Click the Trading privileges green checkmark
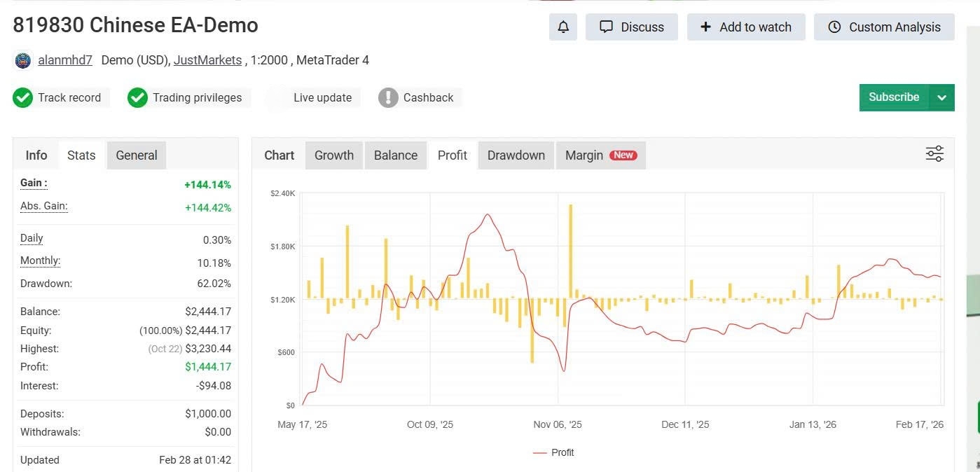Image resolution: width=980 pixels, height=472 pixels. point(137,98)
